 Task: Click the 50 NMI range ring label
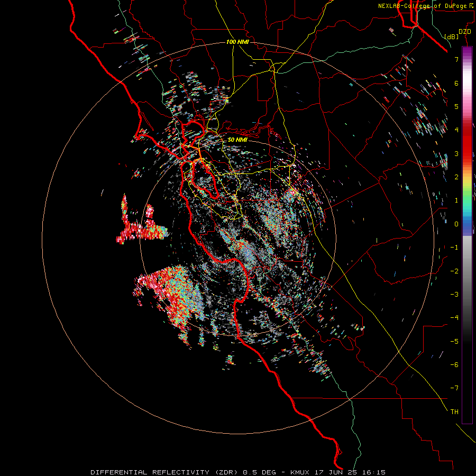click(x=237, y=140)
